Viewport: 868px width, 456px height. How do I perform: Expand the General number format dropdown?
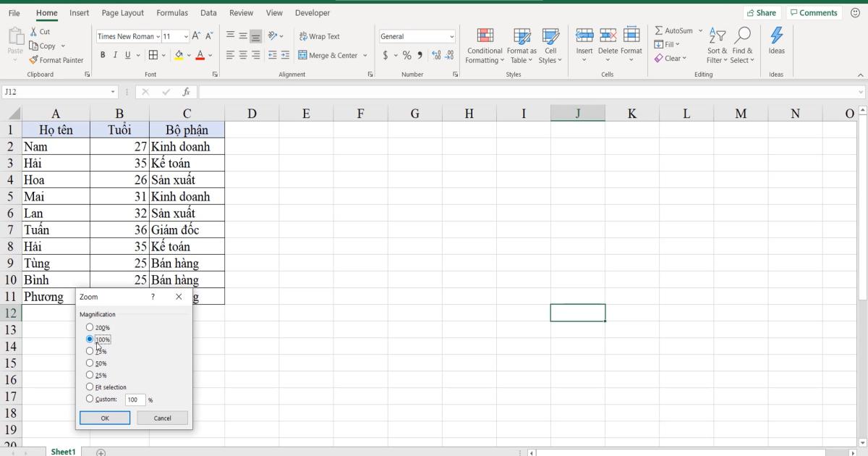point(451,35)
